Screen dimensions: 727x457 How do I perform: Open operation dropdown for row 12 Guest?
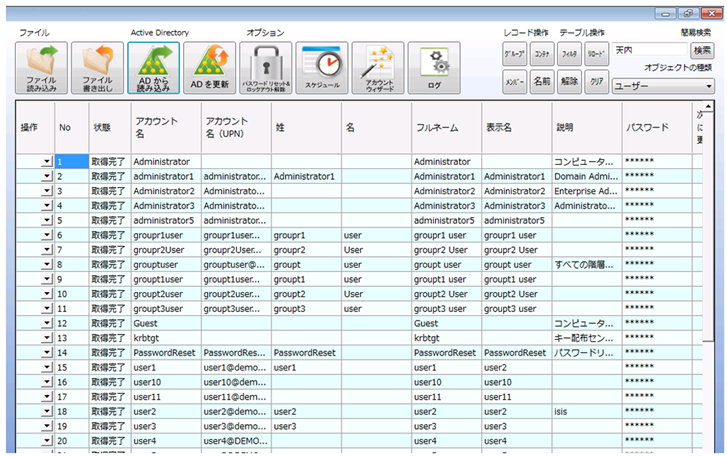47,324
